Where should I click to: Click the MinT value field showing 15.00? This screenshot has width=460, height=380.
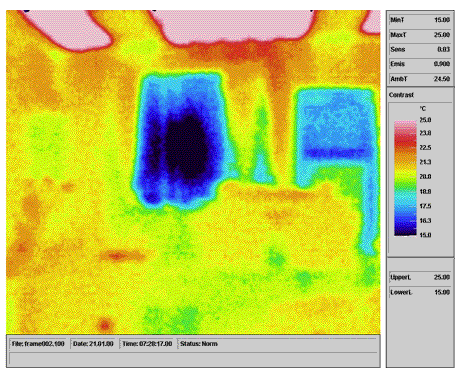420,20
